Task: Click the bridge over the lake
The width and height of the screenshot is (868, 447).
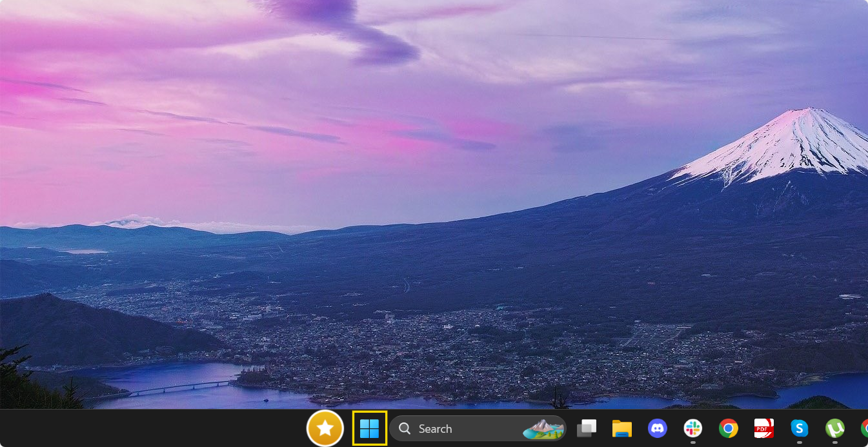Action: coord(187,387)
